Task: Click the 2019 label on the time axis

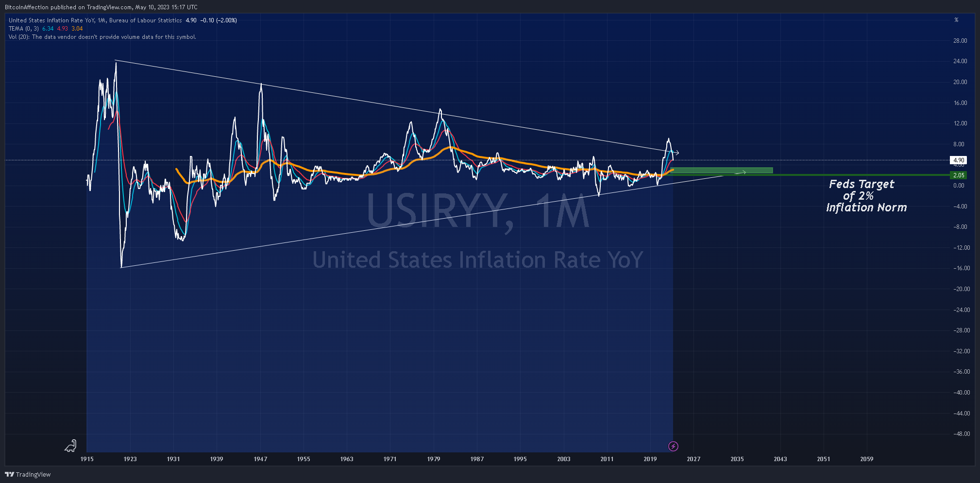Action: point(650,459)
